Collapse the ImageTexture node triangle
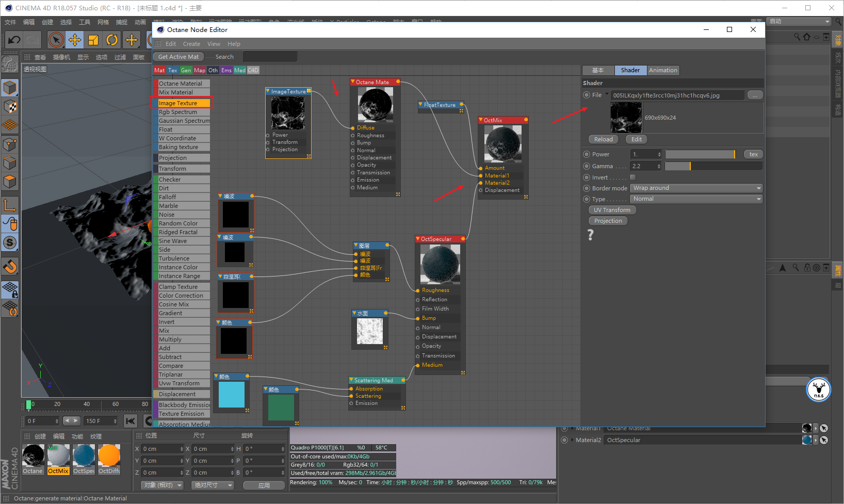This screenshot has width=844, height=504. point(268,91)
